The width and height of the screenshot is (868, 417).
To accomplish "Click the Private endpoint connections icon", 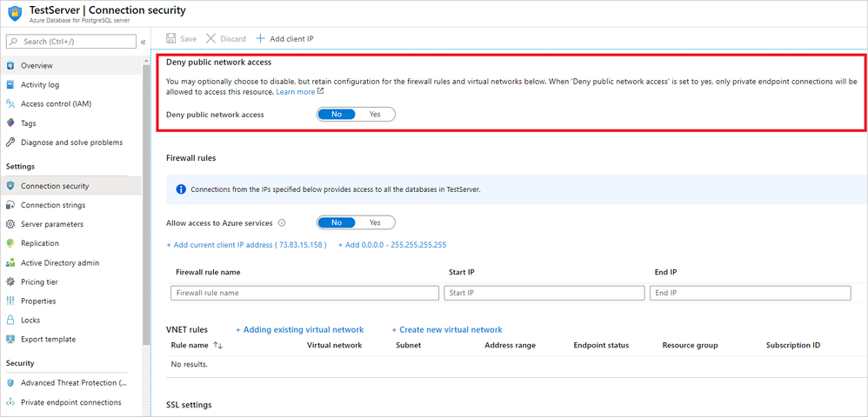I will point(10,402).
